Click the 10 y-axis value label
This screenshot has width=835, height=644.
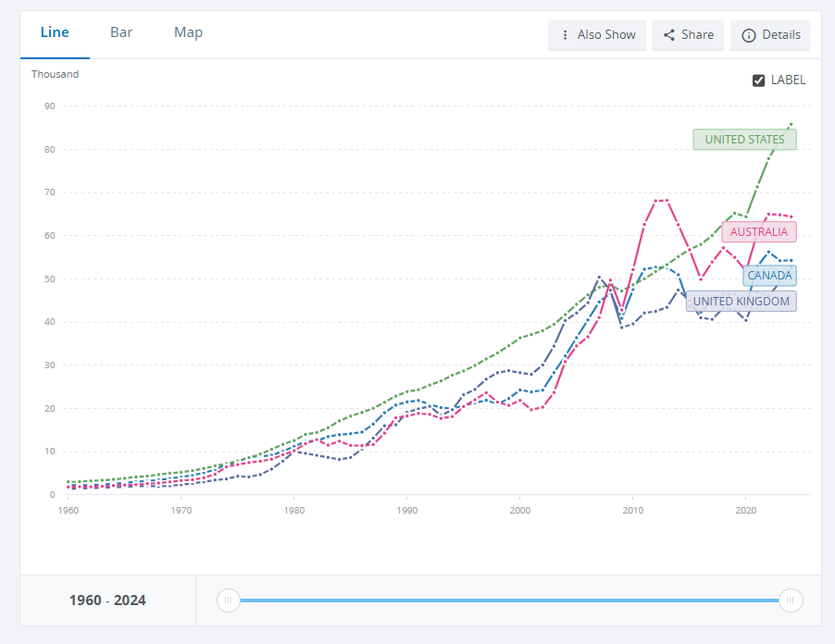tap(49, 452)
